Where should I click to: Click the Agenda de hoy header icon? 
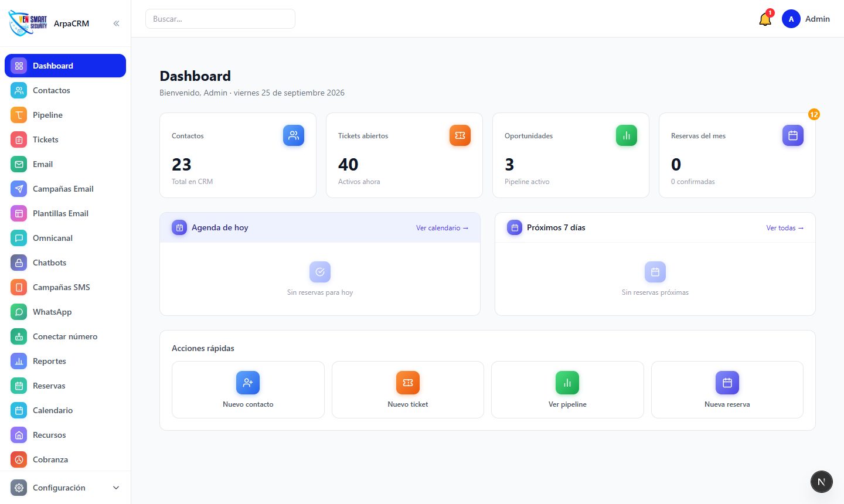[179, 227]
